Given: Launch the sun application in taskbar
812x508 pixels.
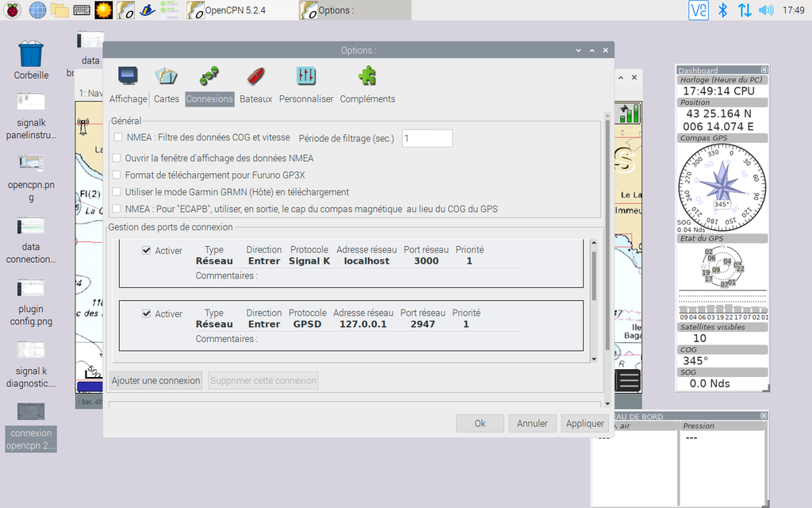Looking at the screenshot, I should coord(104,10).
